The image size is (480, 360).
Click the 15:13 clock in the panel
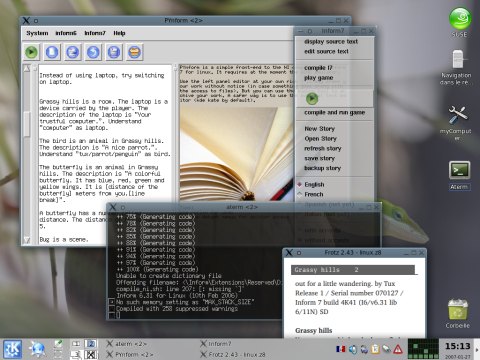click(x=458, y=346)
